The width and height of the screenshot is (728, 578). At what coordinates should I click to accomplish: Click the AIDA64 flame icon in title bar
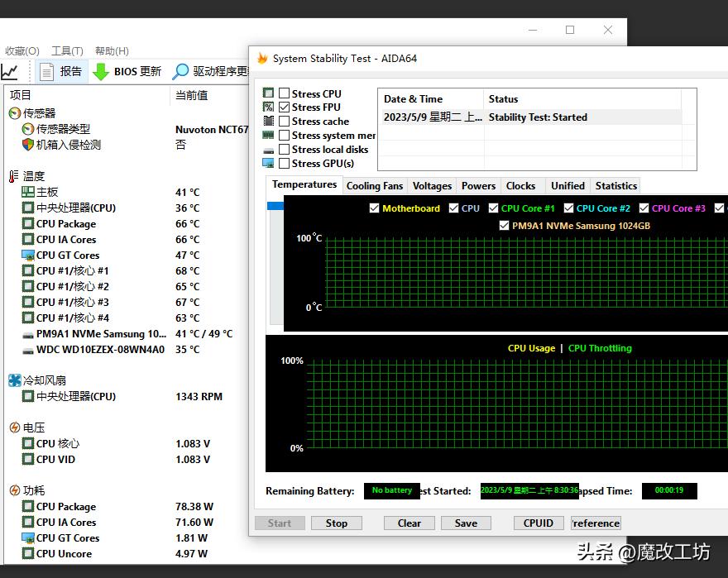pos(262,59)
